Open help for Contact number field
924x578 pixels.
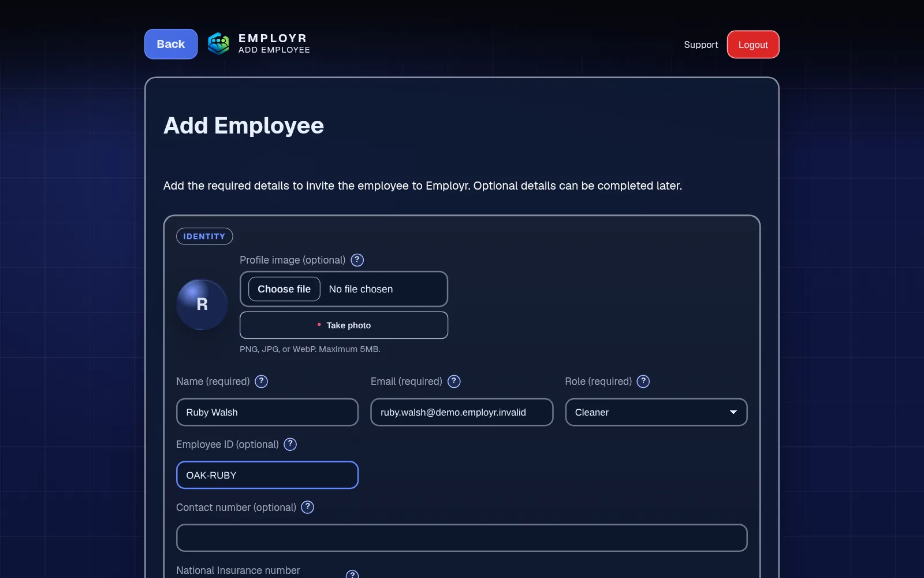coord(308,507)
